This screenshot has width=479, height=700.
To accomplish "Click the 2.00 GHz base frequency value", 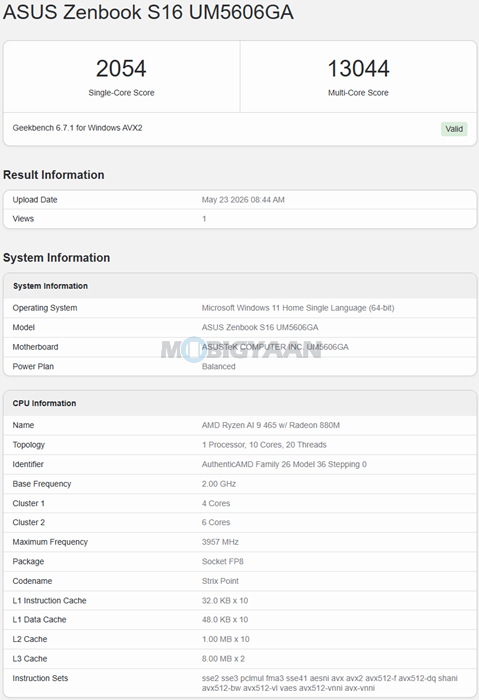I will [x=219, y=484].
